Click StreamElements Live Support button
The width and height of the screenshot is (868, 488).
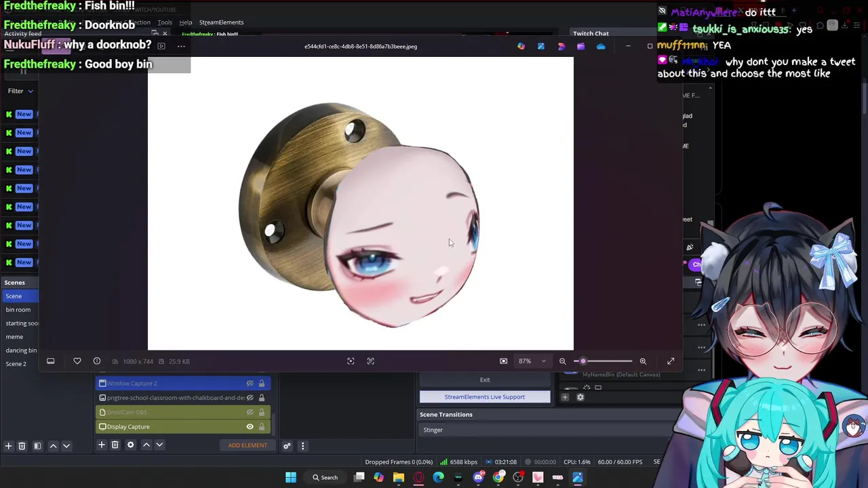click(485, 397)
